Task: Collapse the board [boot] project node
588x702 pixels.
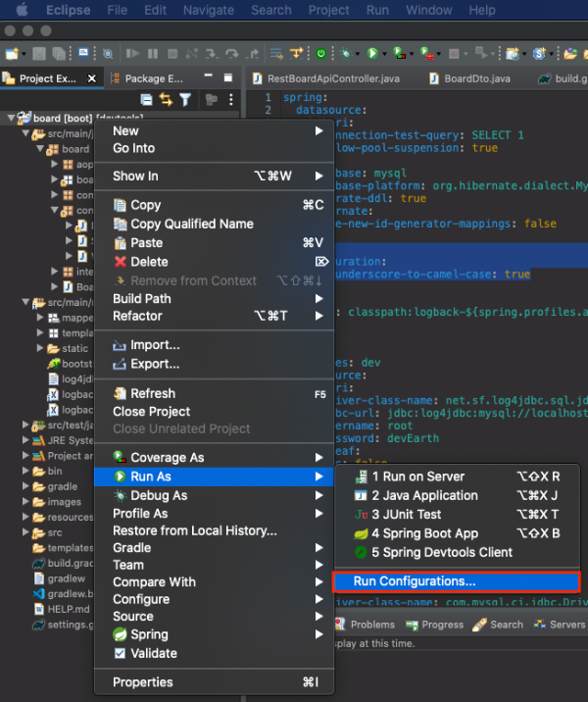Action: pyautogui.click(x=11, y=118)
